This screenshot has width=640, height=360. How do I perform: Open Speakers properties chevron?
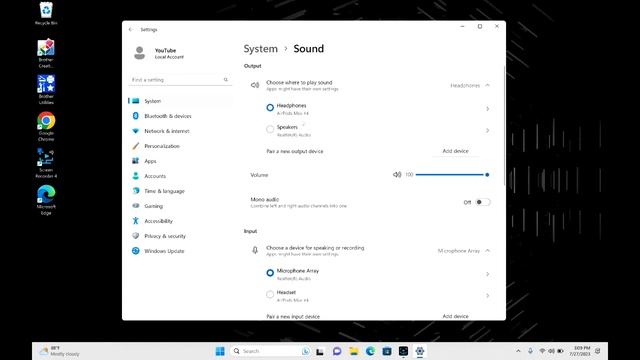pos(487,131)
